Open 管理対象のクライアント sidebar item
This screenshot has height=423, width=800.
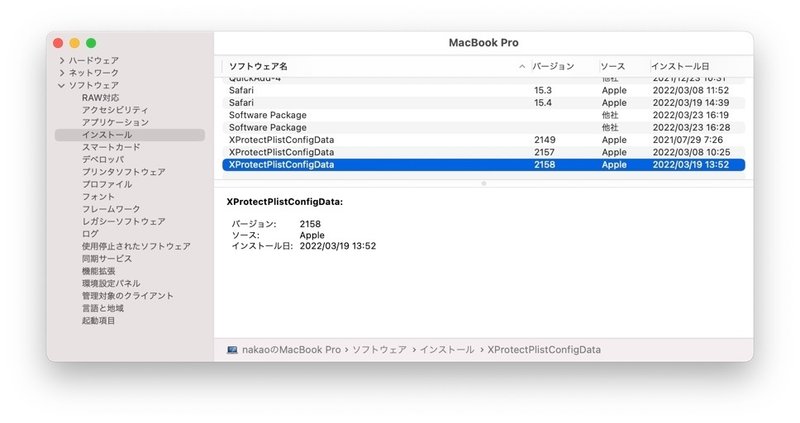(x=128, y=295)
